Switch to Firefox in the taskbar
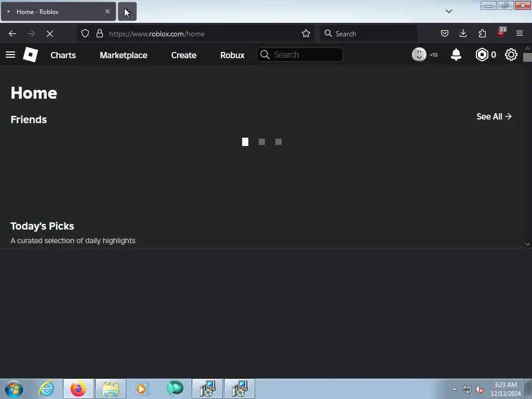This screenshot has height=399, width=532. pos(78,389)
